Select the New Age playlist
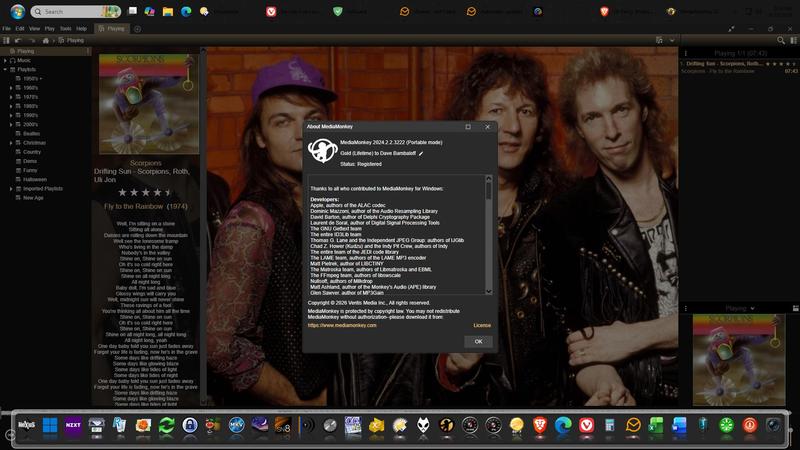 [33, 198]
